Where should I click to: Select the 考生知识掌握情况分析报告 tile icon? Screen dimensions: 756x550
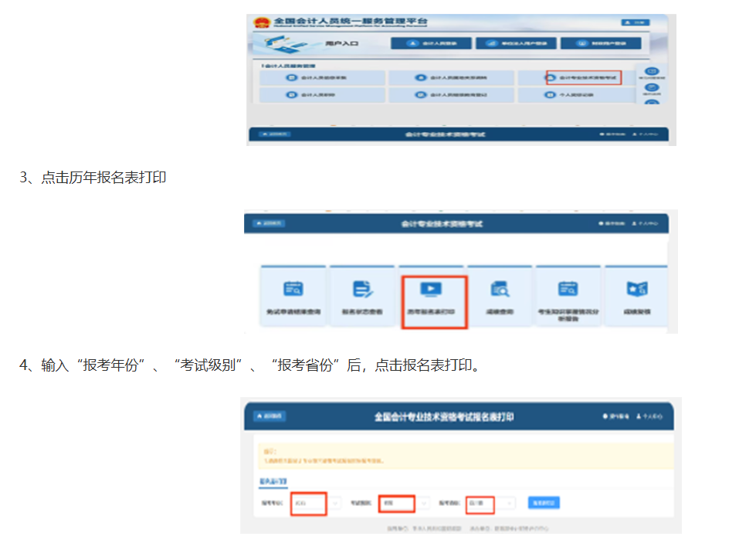(568, 289)
